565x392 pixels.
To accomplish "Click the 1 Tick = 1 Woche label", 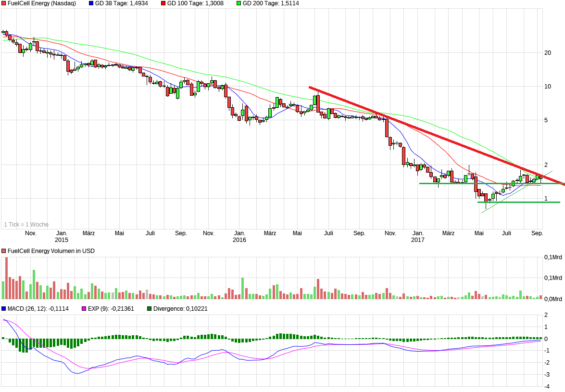I will pyautogui.click(x=26, y=224).
